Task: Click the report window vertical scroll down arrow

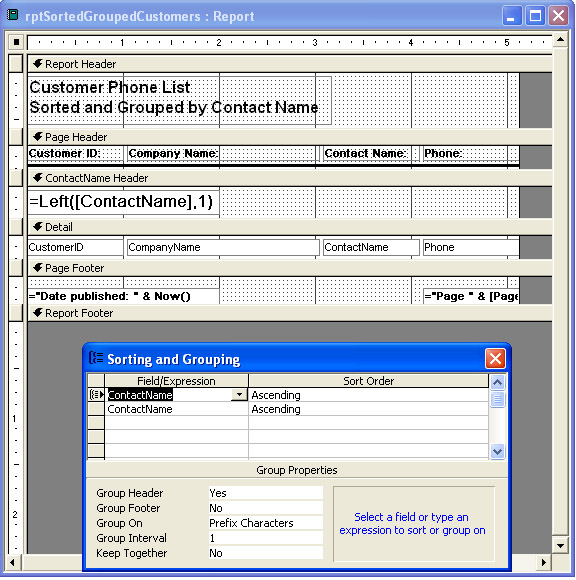Action: (x=560, y=546)
